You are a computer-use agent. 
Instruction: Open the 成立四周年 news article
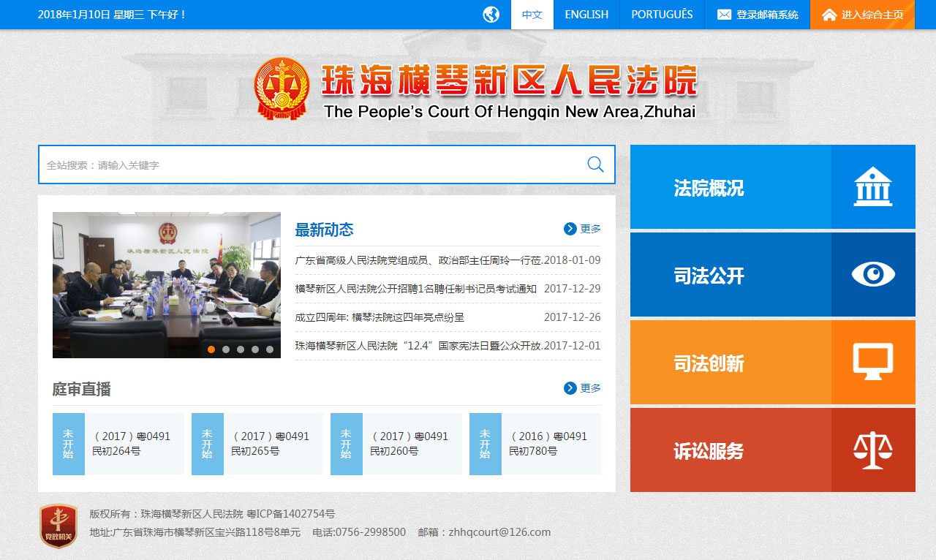(380, 317)
